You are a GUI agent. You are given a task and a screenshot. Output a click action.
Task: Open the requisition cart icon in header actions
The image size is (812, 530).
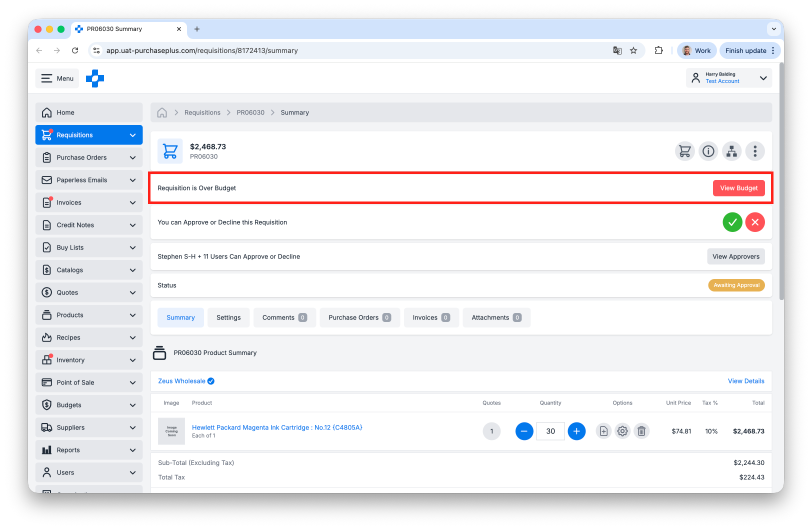(685, 151)
